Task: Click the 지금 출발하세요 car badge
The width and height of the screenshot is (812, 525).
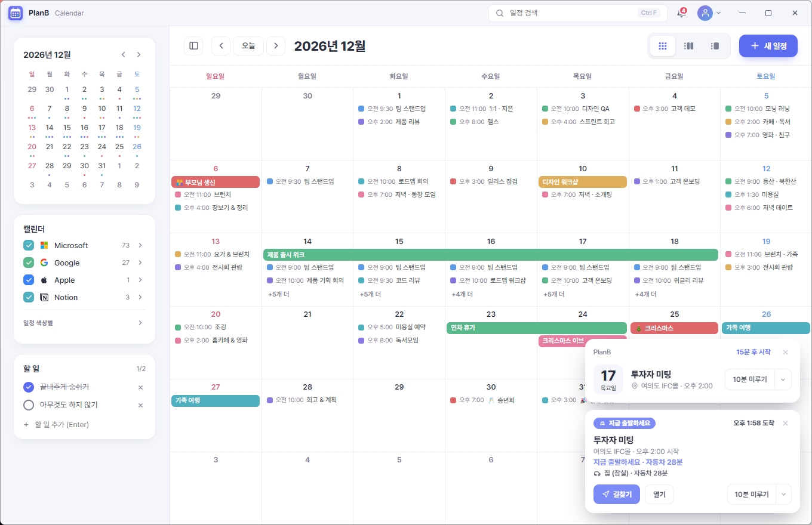Action: coord(625,423)
